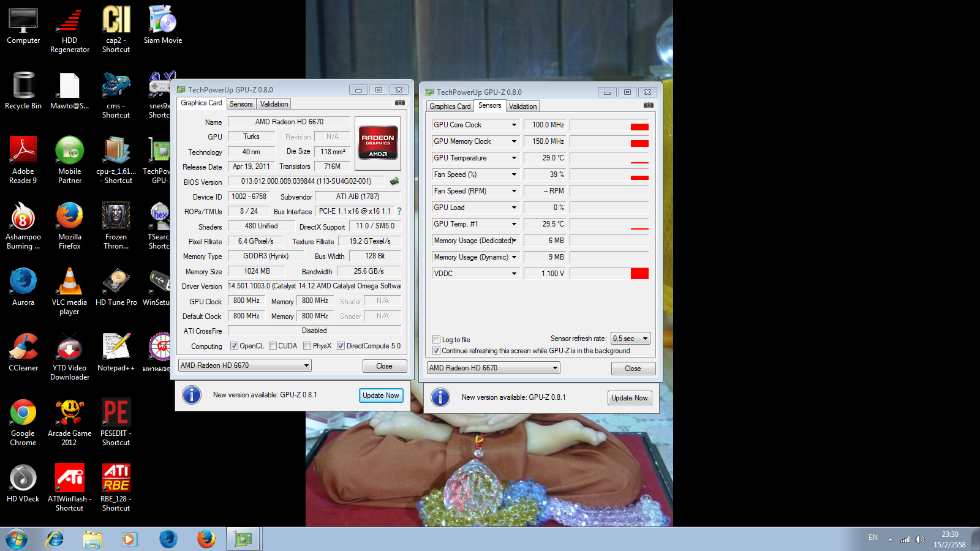Open GPU selector dropdown in Graphics Card window
Viewport: 980px width, 551px height.
click(245, 365)
